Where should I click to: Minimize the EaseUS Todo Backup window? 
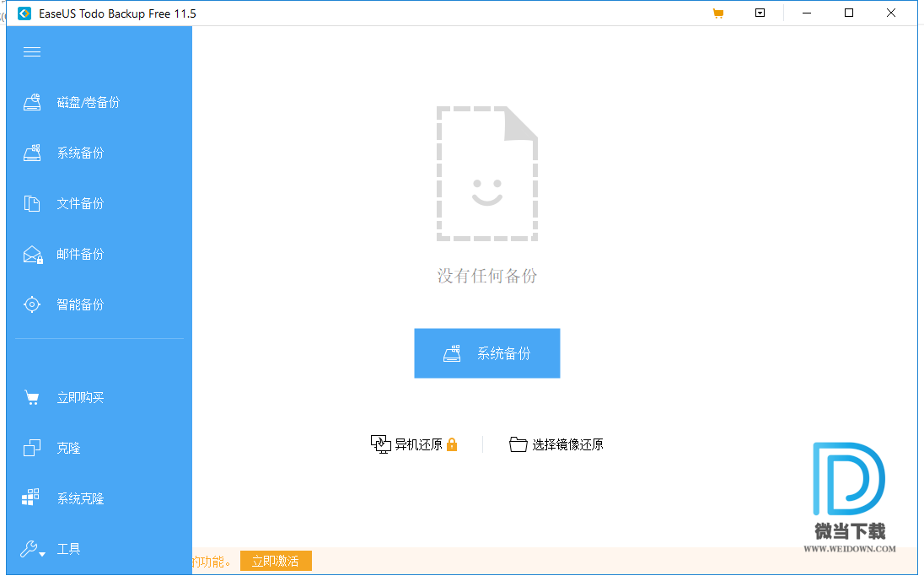click(807, 13)
